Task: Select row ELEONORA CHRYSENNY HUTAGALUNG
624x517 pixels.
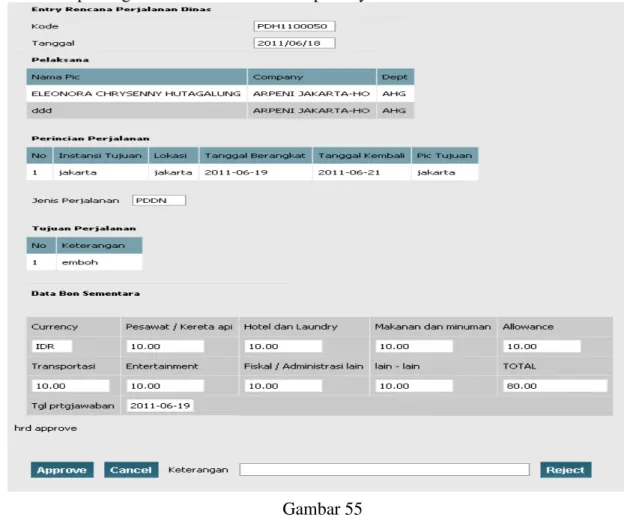Action: click(220, 94)
